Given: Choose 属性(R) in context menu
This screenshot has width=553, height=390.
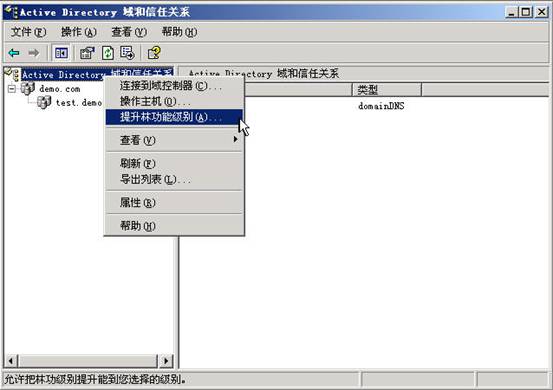Looking at the screenshot, I should click(174, 202).
